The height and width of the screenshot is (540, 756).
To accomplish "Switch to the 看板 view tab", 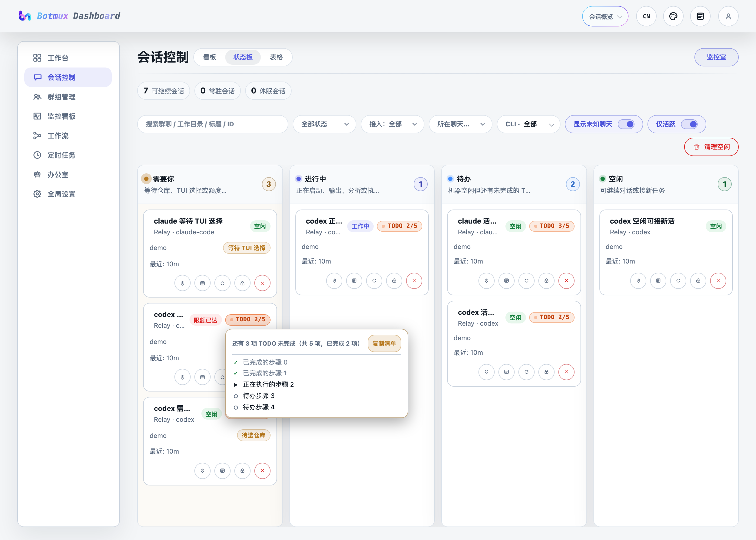I will tap(210, 57).
